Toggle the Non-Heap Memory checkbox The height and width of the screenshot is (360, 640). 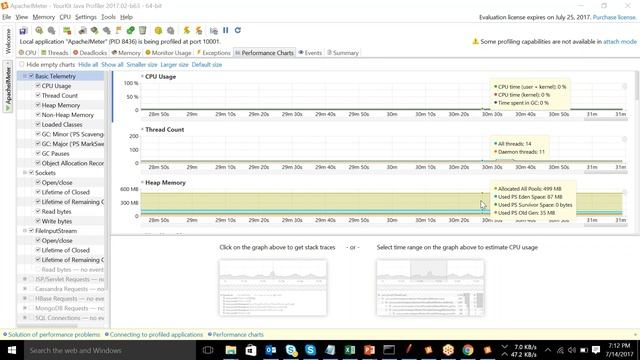(38, 115)
